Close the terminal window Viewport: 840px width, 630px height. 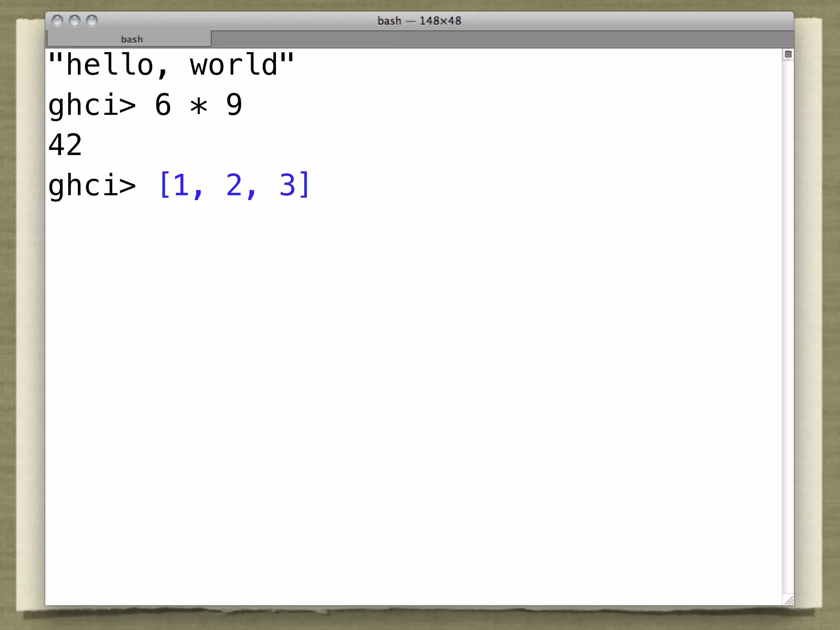[57, 21]
